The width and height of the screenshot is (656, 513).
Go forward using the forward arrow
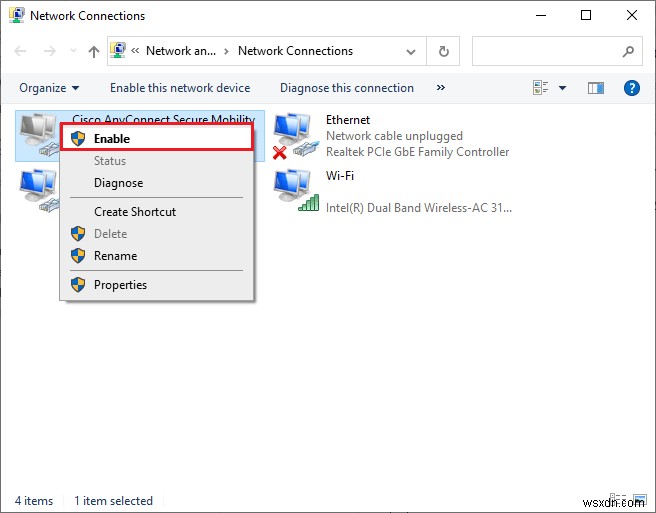(x=50, y=51)
